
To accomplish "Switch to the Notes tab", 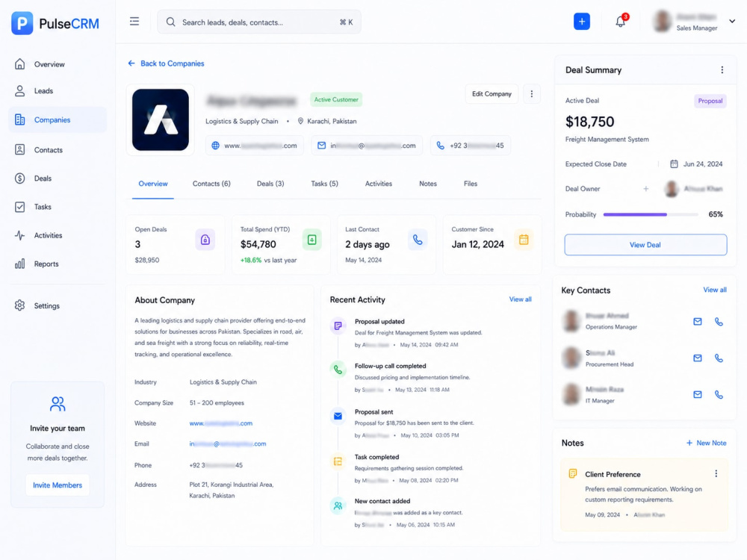I will coord(428,184).
